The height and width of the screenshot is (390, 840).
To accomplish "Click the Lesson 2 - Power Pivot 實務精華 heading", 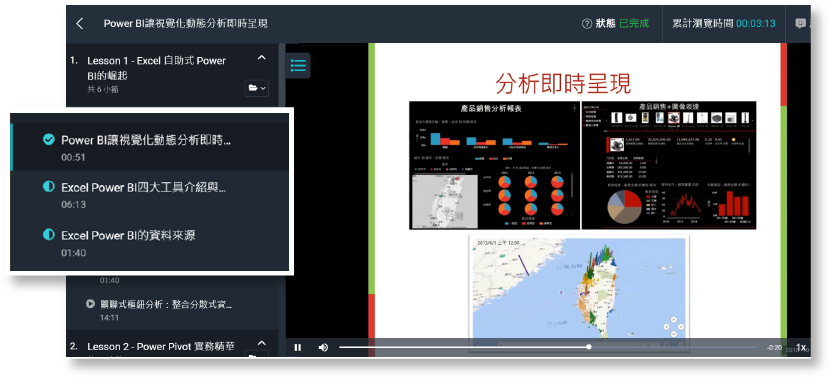I will (161, 346).
